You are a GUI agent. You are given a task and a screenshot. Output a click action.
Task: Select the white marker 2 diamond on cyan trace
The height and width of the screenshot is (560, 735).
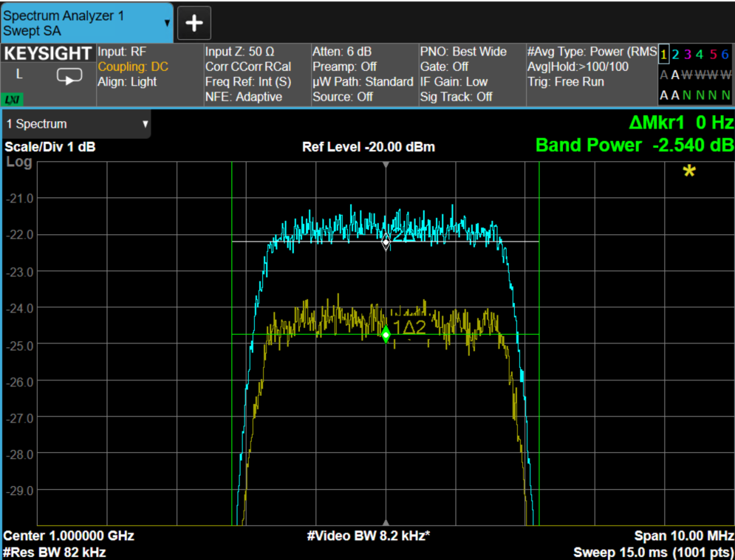[x=386, y=242]
